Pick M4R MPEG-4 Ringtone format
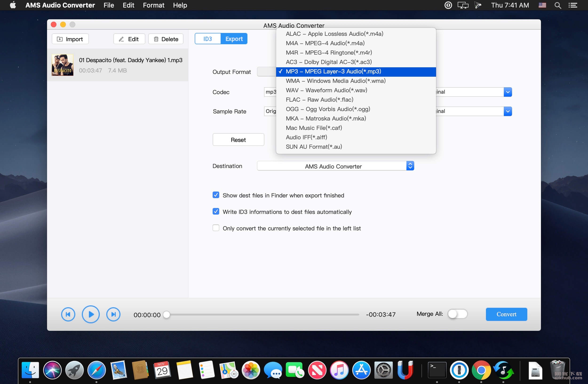This screenshot has width=588, height=384. coord(356,53)
